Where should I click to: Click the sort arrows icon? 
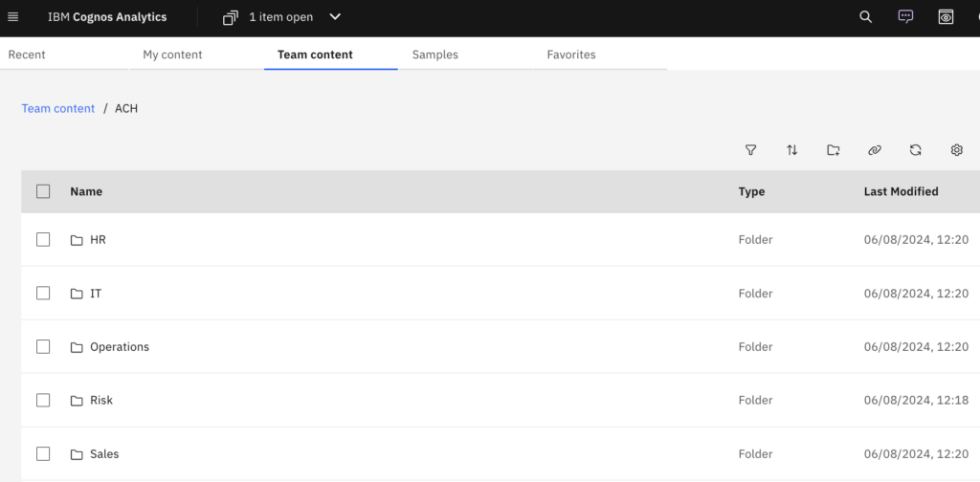pyautogui.click(x=792, y=150)
